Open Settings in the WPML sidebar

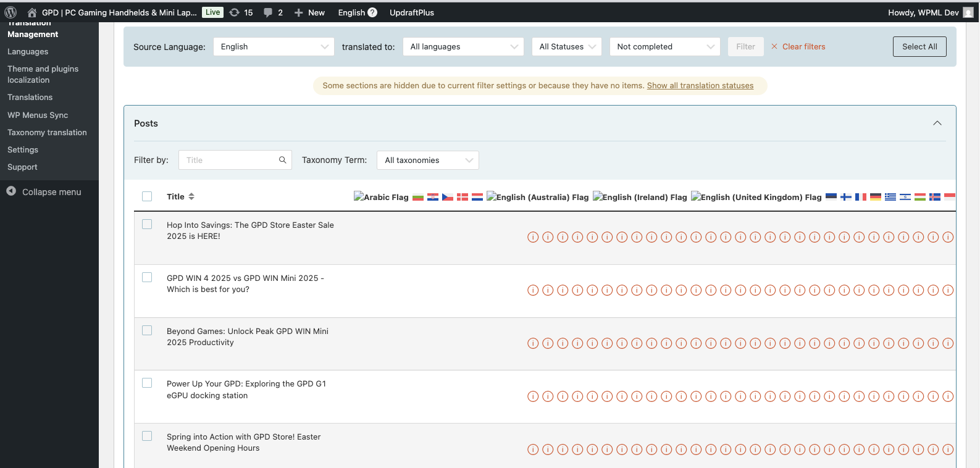pyautogui.click(x=23, y=150)
